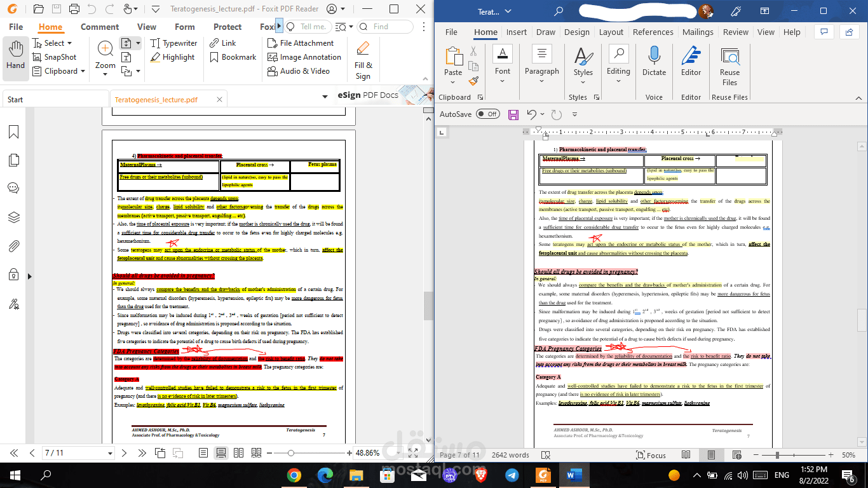Image resolution: width=868 pixels, height=488 pixels.
Task: Open the Comments icon in Word
Action: click(824, 32)
